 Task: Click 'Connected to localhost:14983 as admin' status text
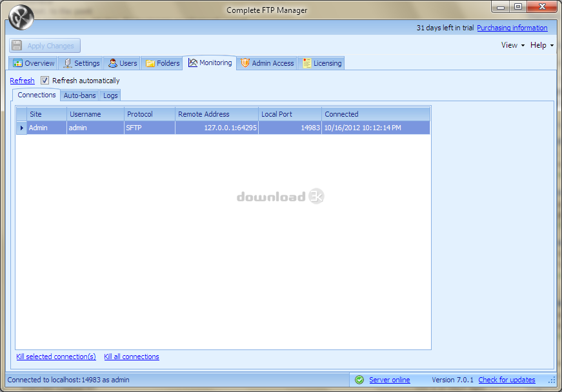68,380
